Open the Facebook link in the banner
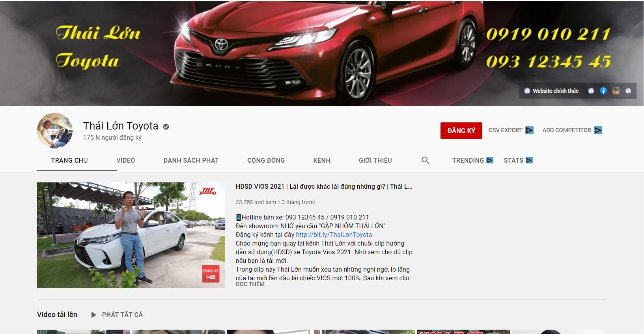This screenshot has height=334, width=644. tap(603, 91)
